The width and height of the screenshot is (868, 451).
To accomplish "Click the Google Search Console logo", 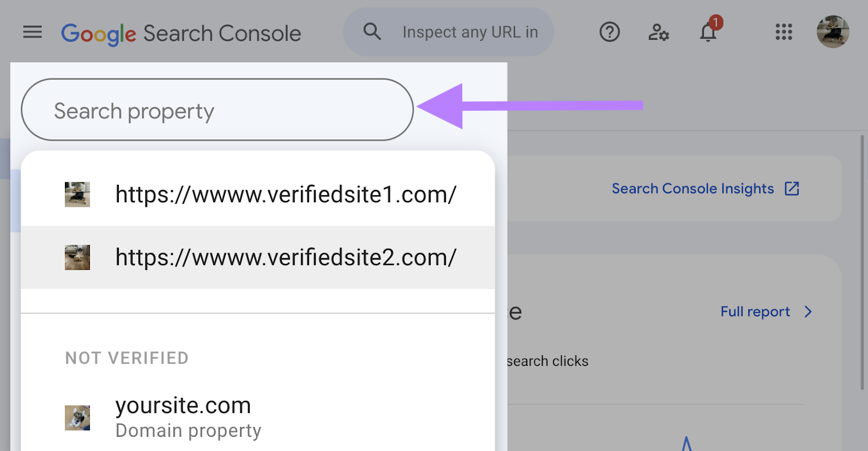I will click(181, 33).
